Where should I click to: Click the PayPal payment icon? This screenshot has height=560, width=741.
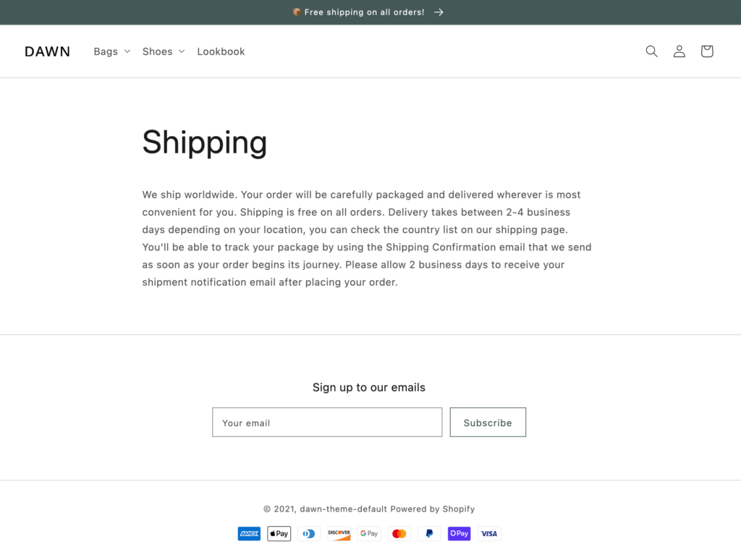pyautogui.click(x=429, y=533)
